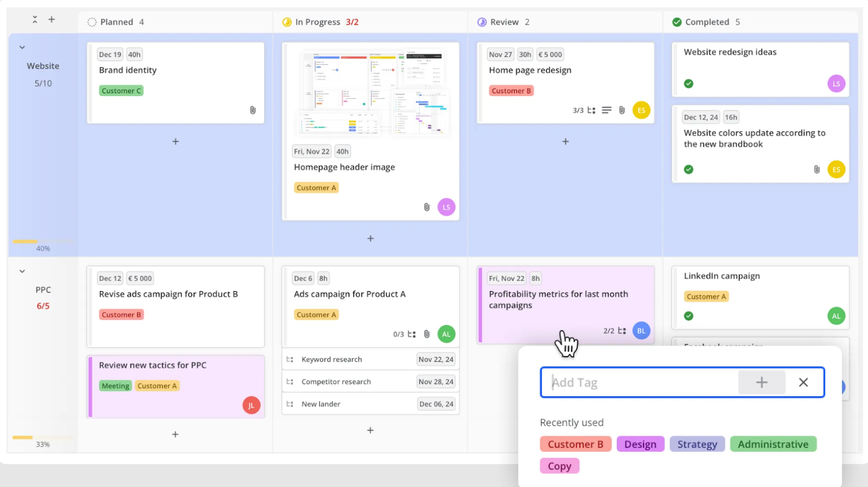Close the Add Tag input with X

tap(803, 383)
